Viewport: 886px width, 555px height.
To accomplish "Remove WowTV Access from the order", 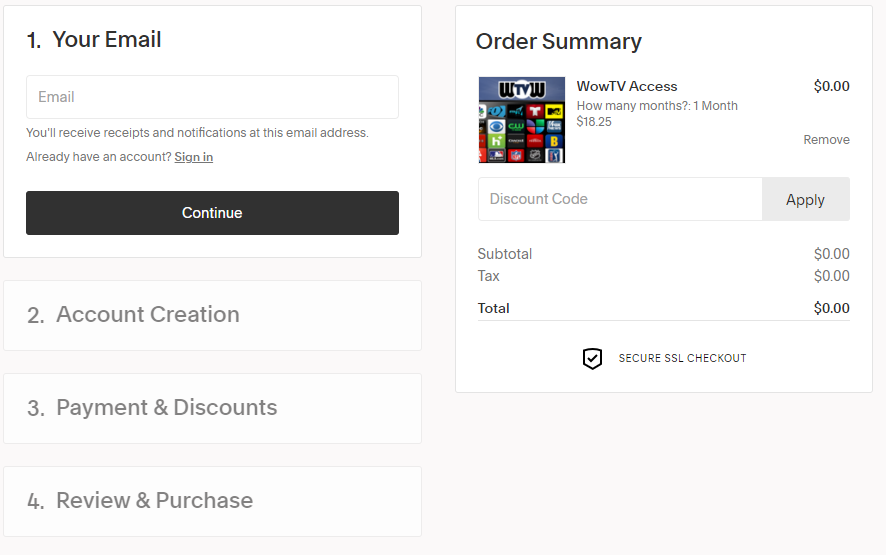I will [826, 140].
